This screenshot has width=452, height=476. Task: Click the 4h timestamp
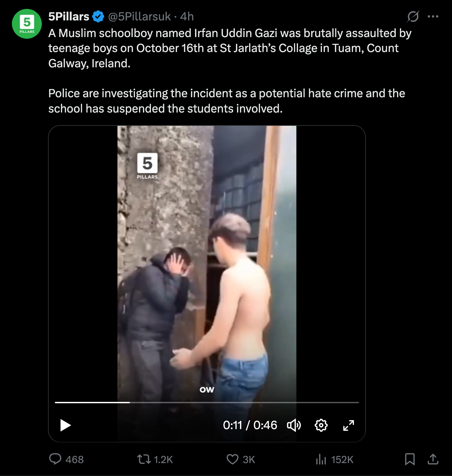click(x=187, y=16)
